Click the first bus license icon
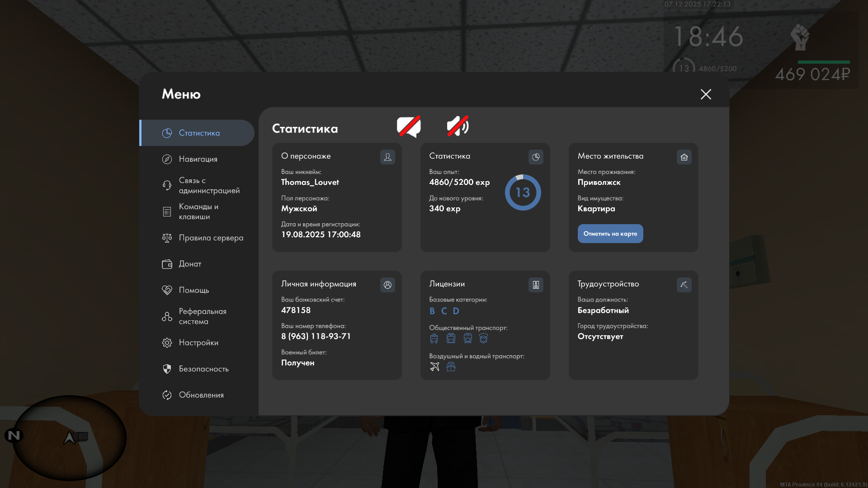The height and width of the screenshot is (488, 868). (434, 338)
